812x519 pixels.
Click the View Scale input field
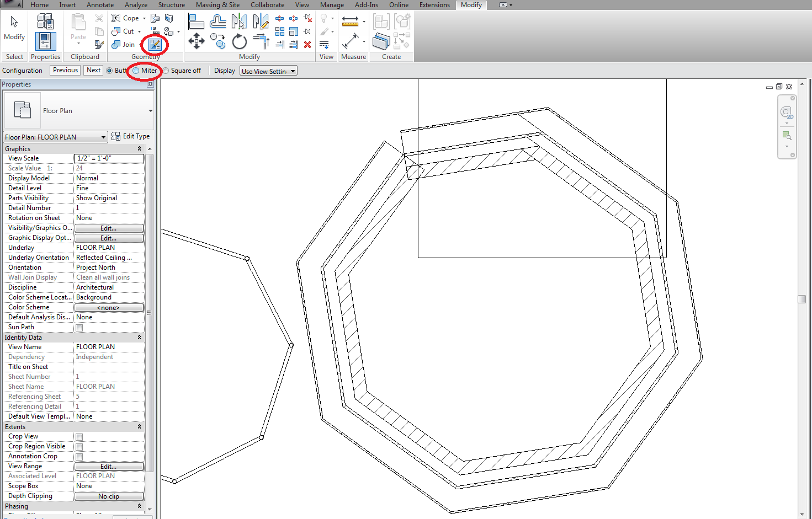coord(109,158)
